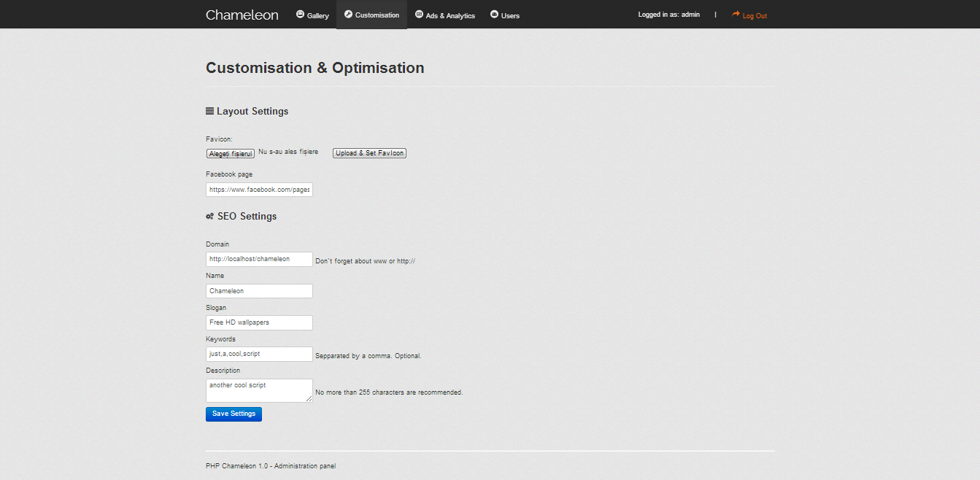Click the Users icon in navbar
This screenshot has height=480, width=980.
[494, 14]
